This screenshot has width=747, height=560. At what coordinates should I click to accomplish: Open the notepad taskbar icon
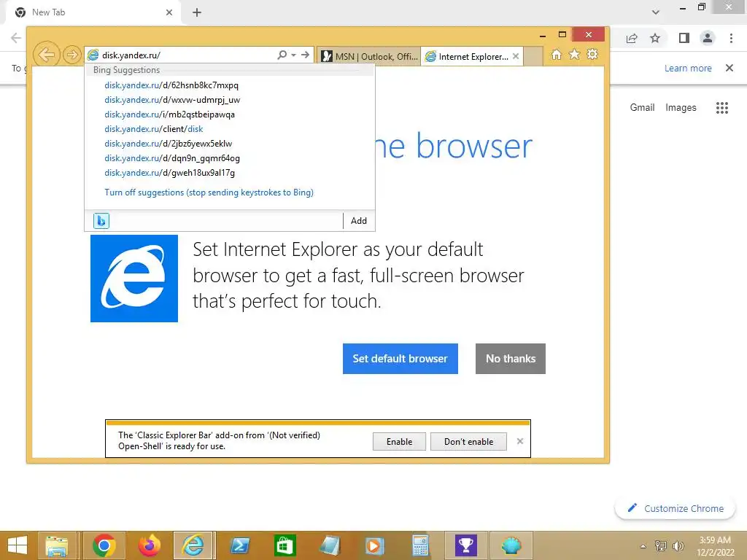330,545
